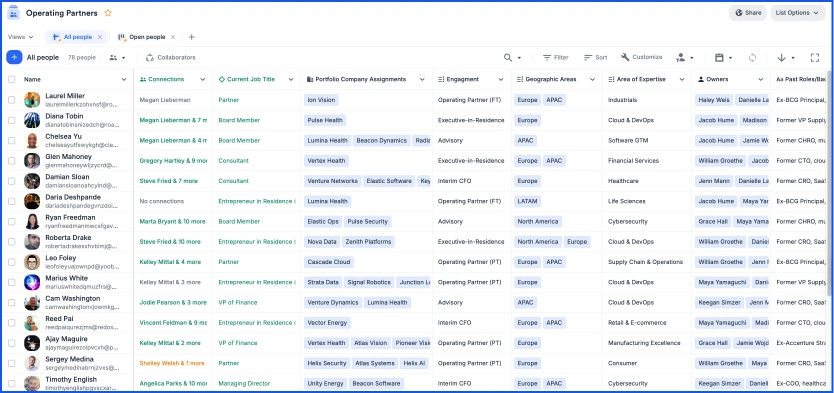Open the Views dropdown

(21, 37)
